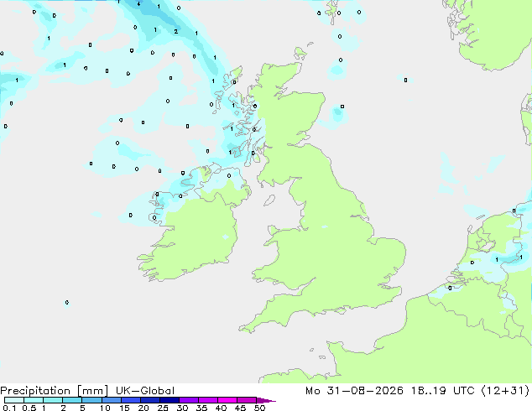
Task: Click the Isle of Man outline
Action: (x=269, y=200)
